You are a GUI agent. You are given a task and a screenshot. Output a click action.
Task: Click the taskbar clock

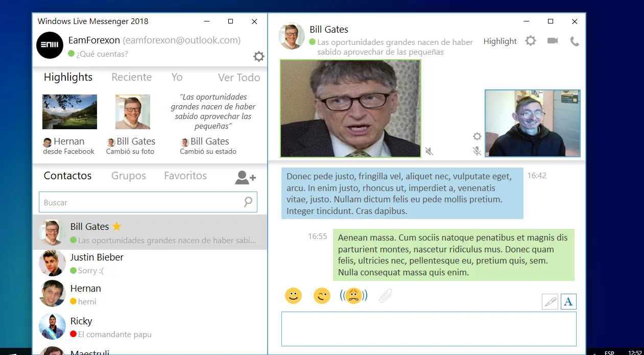coord(635,352)
